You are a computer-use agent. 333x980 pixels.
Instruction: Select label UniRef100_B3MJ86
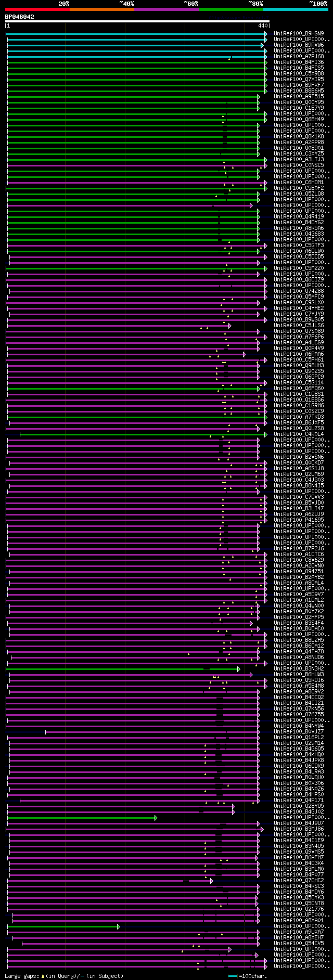tap(299, 829)
